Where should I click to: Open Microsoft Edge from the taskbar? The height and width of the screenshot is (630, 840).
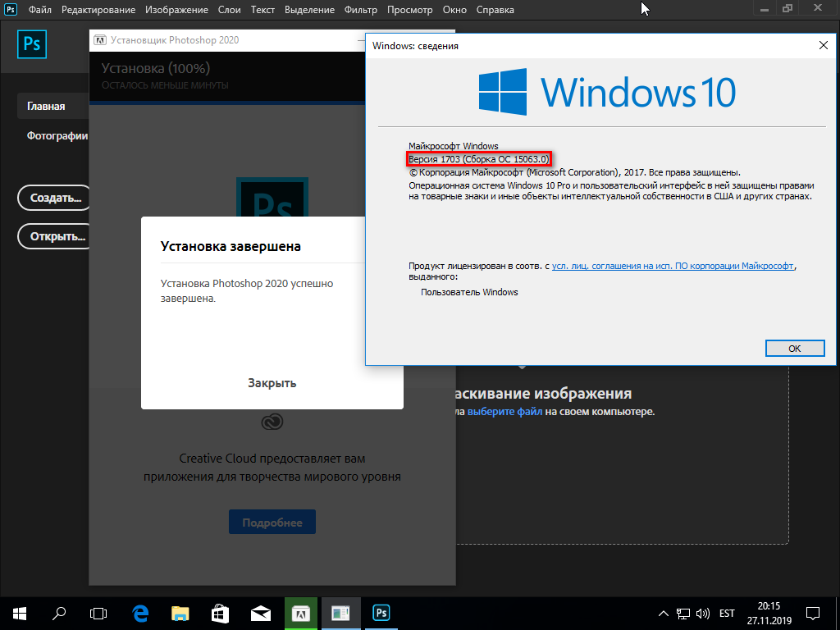140,613
